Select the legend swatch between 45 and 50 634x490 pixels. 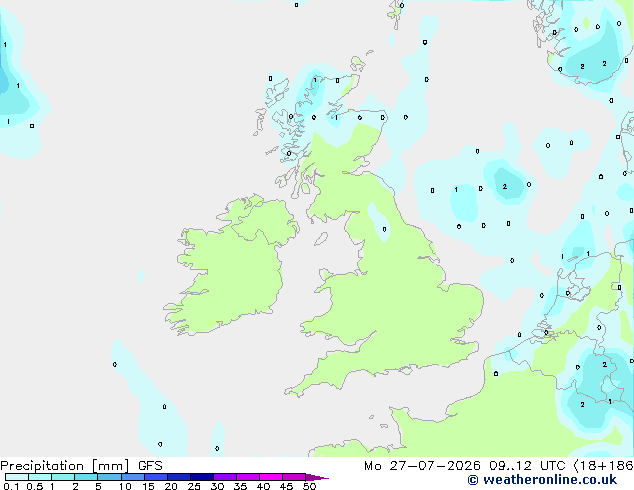[x=294, y=477]
